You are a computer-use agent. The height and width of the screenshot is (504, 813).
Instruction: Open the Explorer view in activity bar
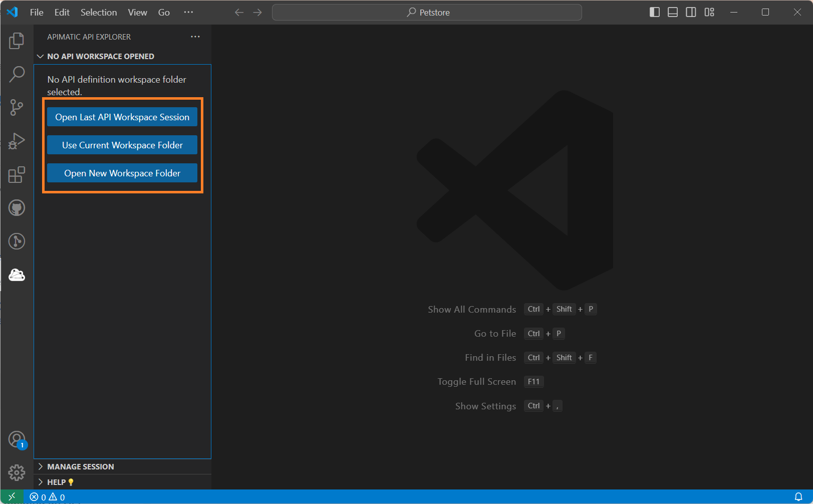pyautogui.click(x=17, y=41)
